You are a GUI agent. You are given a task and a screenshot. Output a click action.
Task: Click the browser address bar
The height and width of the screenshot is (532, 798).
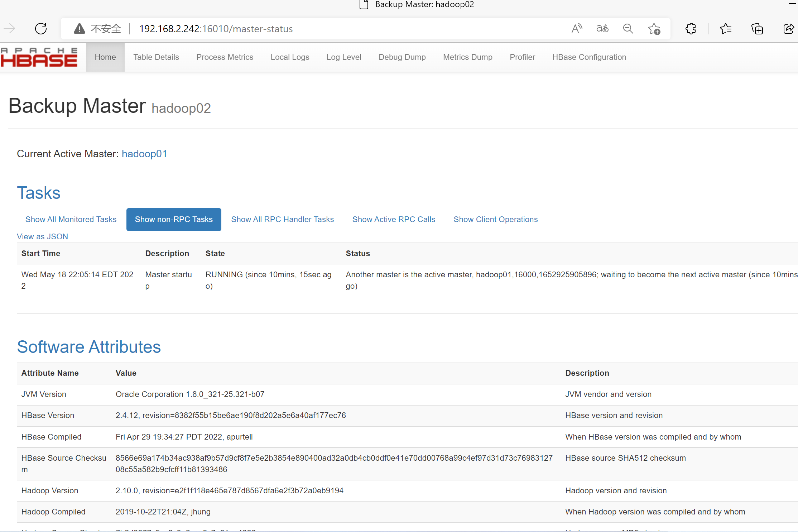[x=322, y=29]
